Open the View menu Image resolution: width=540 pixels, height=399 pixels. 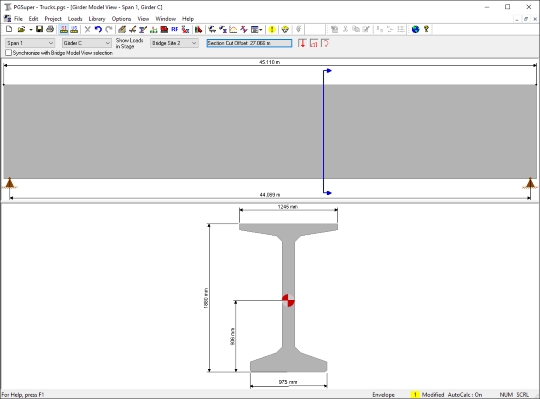143,19
